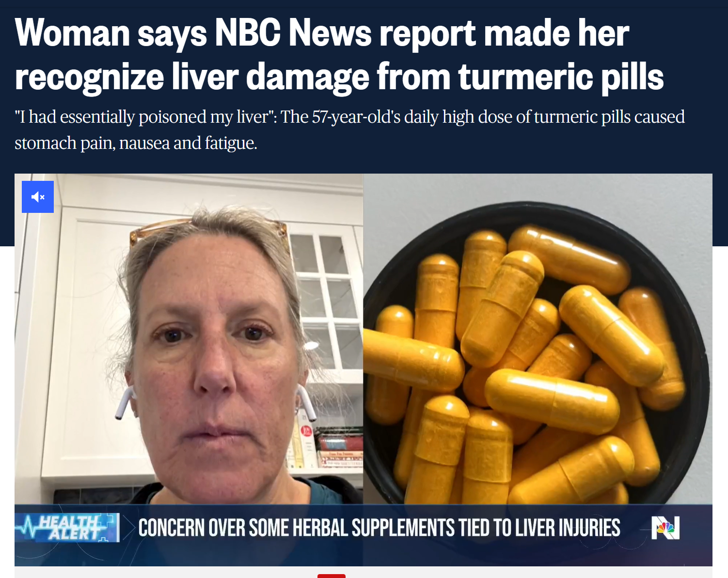This screenshot has height=578, width=728.
Task: Click the stack of books on the shelf
Action: 327,446
